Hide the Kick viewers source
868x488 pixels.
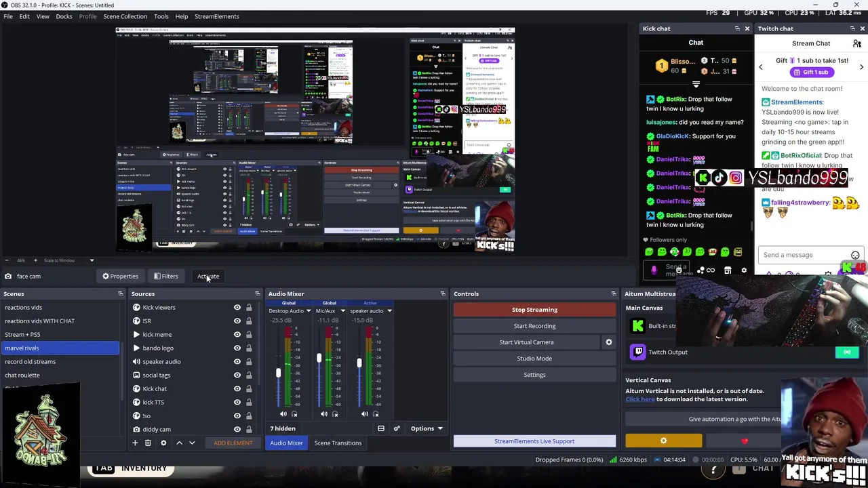[x=237, y=308]
